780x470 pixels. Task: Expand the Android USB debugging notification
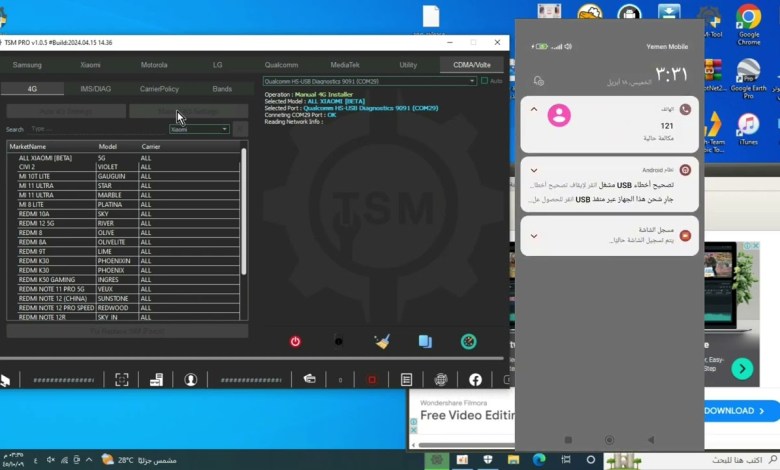point(534,170)
